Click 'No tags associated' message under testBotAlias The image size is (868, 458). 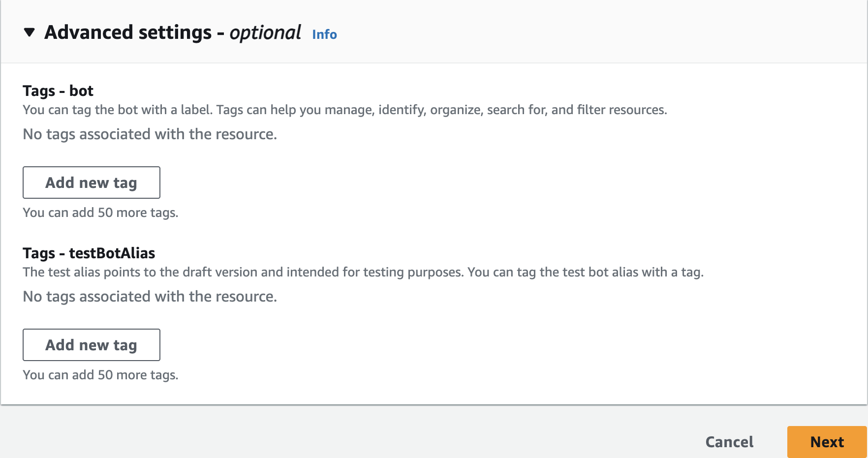coord(150,297)
